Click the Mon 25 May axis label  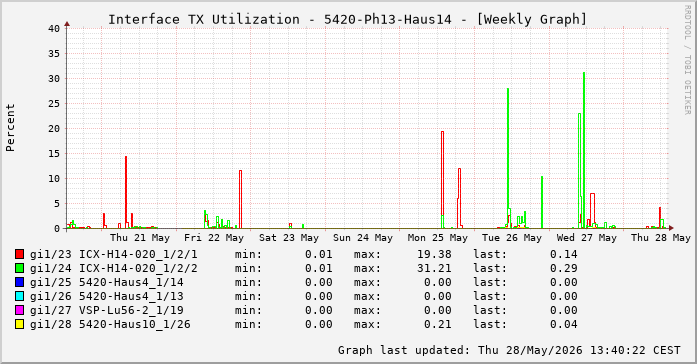tap(438, 238)
